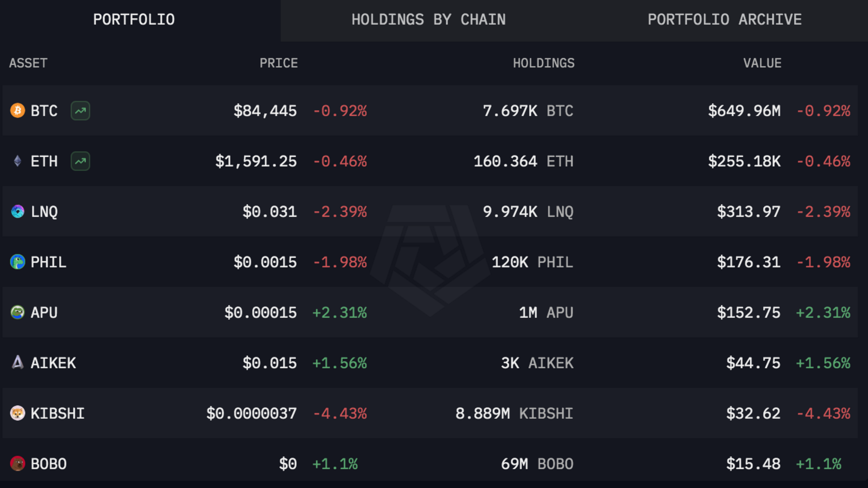Select the BTC $649.96M value cell
868x488 pixels.
[744, 111]
